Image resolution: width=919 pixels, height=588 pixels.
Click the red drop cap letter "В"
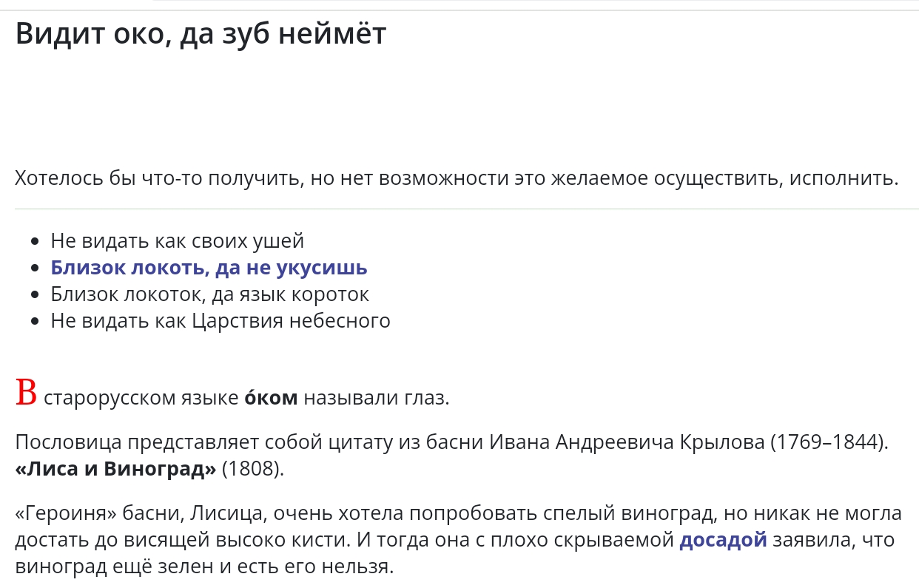point(26,393)
